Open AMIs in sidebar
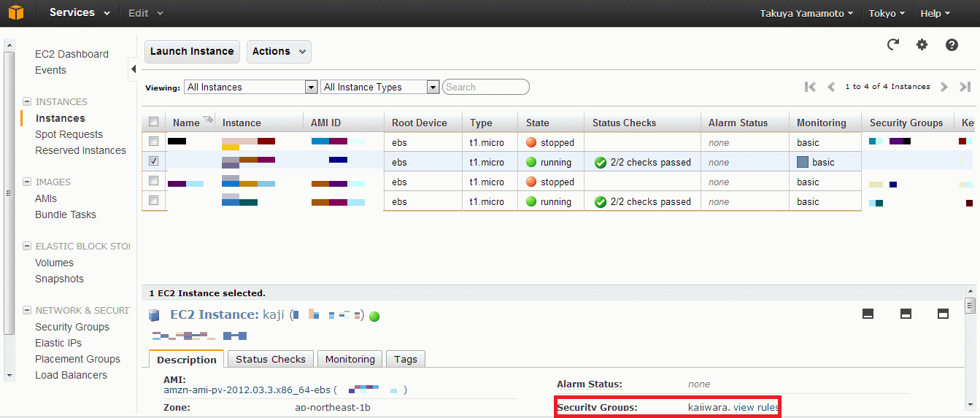The width and height of the screenshot is (980, 418). (x=46, y=198)
